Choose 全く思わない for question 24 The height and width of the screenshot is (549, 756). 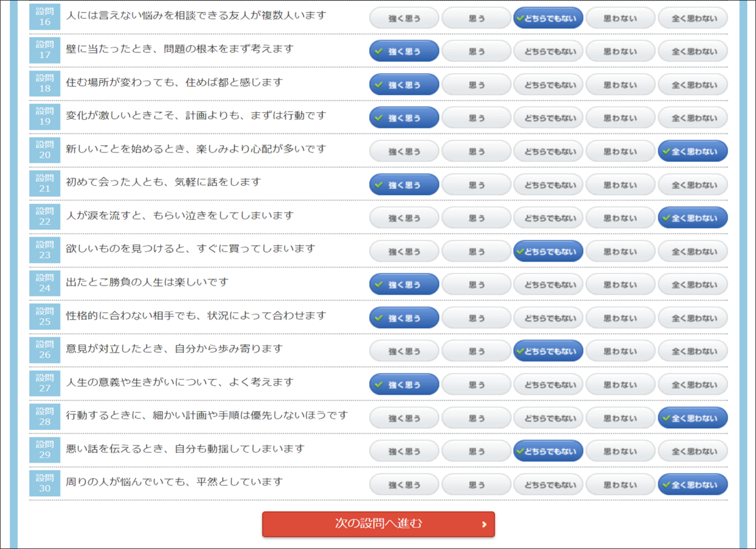(x=693, y=285)
